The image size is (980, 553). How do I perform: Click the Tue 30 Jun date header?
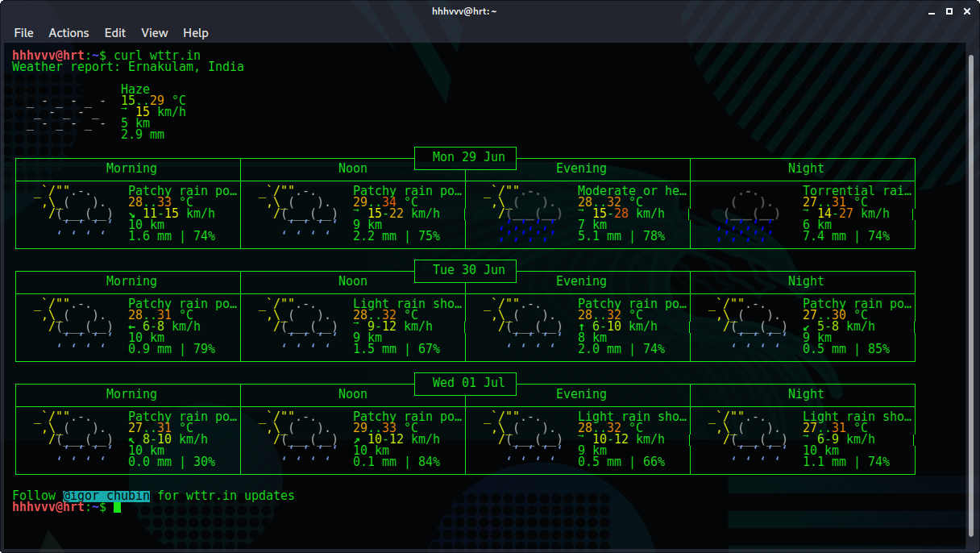click(465, 271)
